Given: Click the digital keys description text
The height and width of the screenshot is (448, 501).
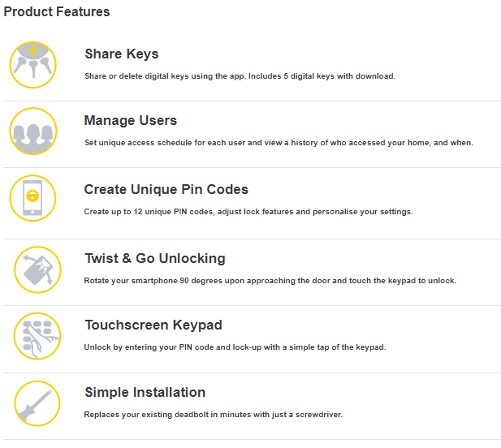Looking at the screenshot, I should coord(240,76).
